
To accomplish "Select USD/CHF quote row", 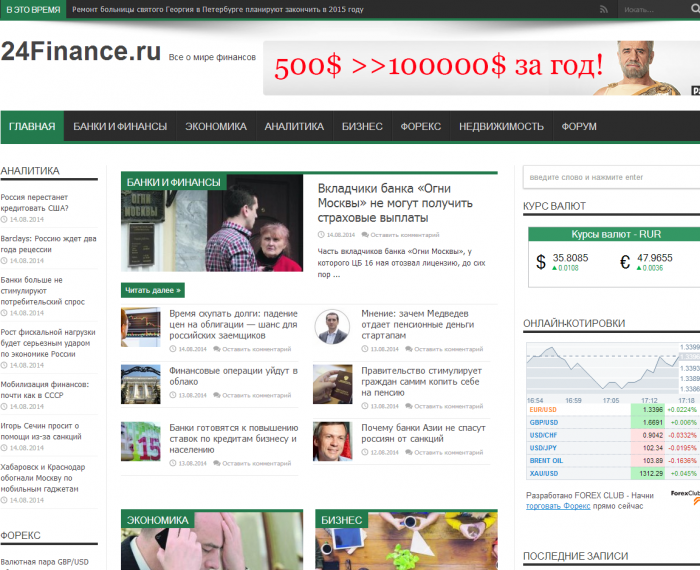I will coord(612,435).
